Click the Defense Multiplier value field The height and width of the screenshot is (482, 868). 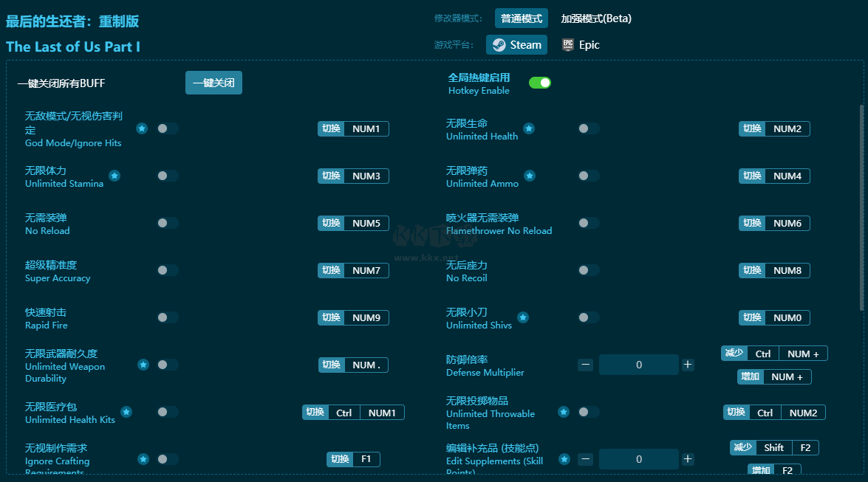click(639, 365)
